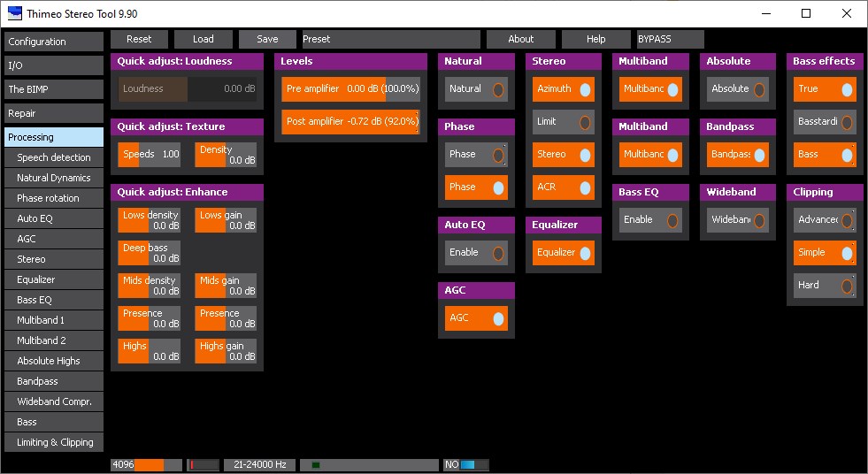Image resolution: width=868 pixels, height=474 pixels.
Task: Click the 4096 latency status indicator
Action: pyautogui.click(x=146, y=464)
